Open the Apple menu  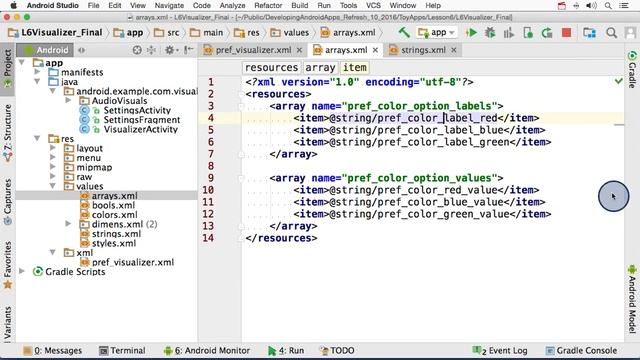pos(13,6)
